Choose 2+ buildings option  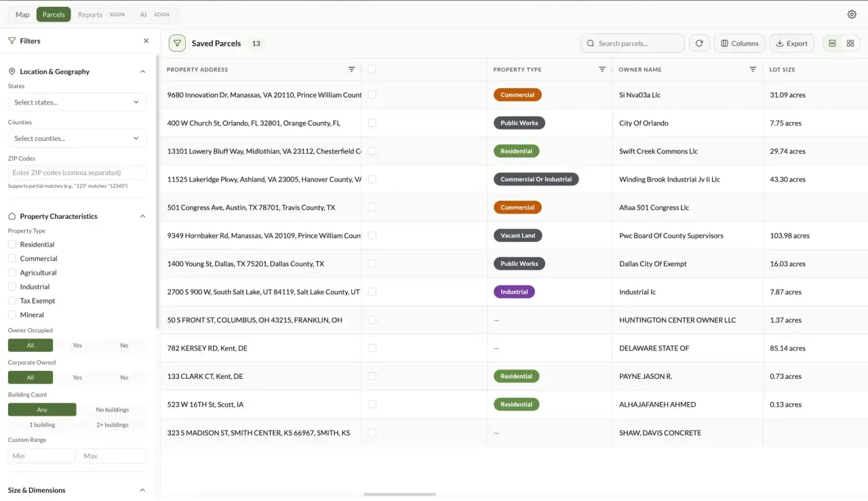[113, 425]
